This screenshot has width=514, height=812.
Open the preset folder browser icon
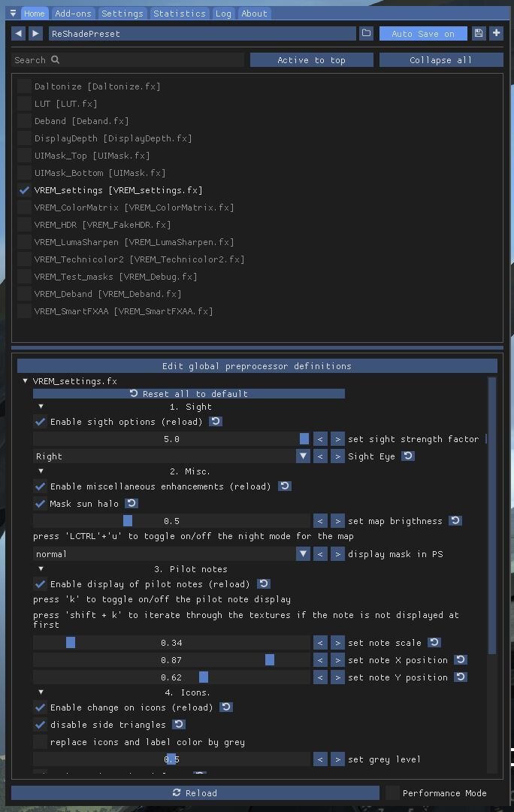click(x=366, y=33)
